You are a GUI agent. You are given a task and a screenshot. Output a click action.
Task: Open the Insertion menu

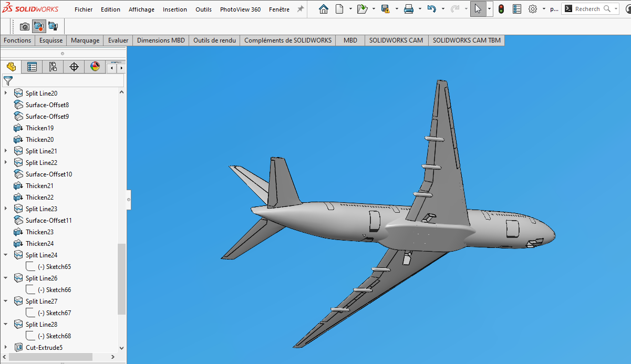tap(175, 9)
